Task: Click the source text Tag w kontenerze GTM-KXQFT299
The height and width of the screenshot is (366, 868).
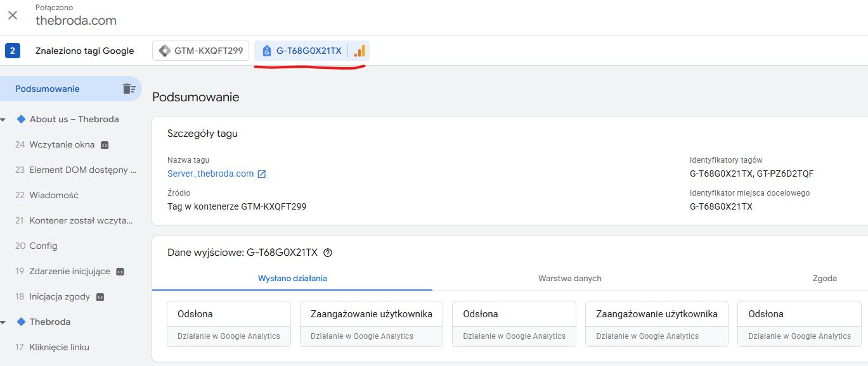Action: (x=237, y=206)
